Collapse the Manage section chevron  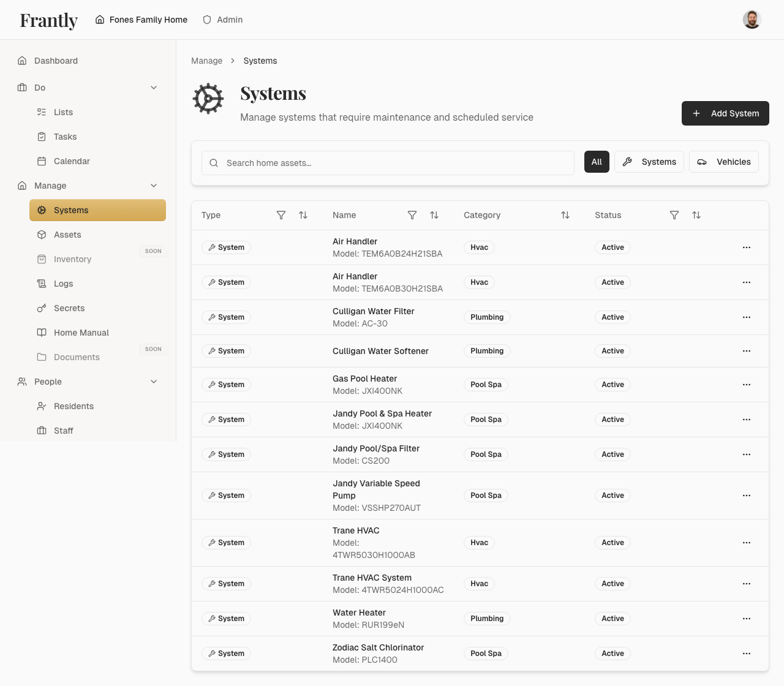[x=154, y=186]
